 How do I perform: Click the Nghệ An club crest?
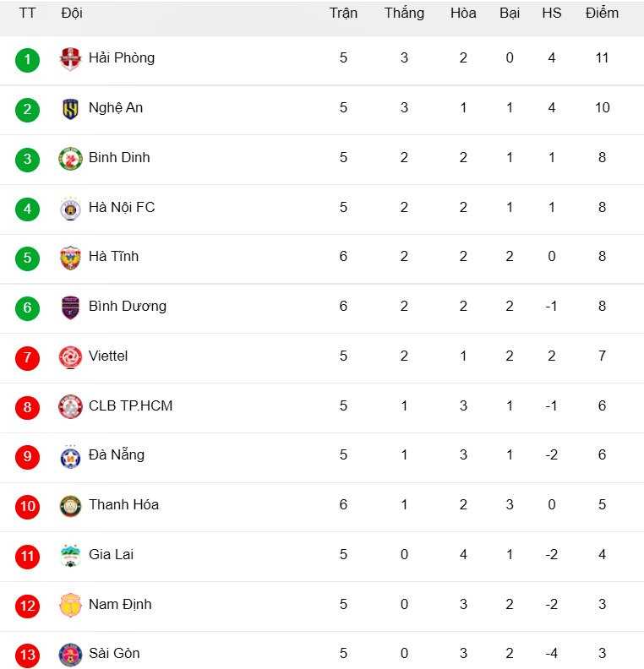(70, 109)
